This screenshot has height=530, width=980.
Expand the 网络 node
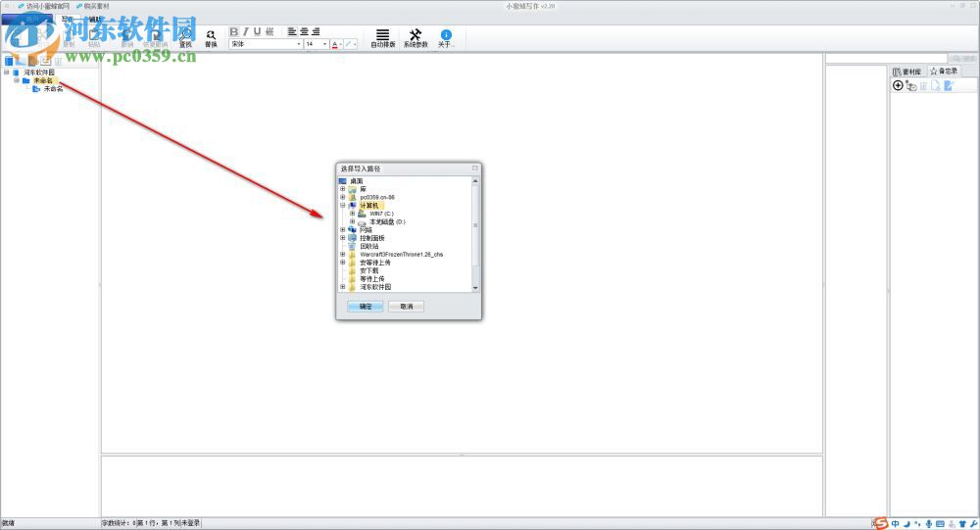342,230
